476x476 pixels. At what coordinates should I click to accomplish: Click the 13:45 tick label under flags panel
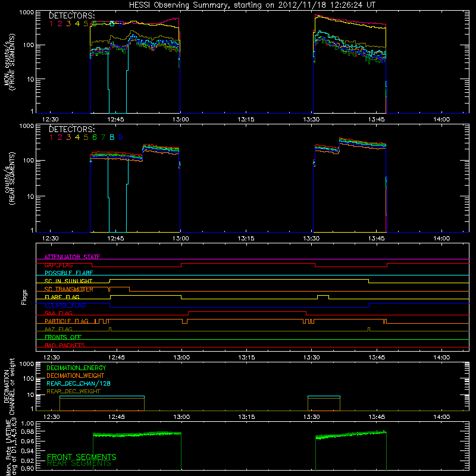coord(377,358)
